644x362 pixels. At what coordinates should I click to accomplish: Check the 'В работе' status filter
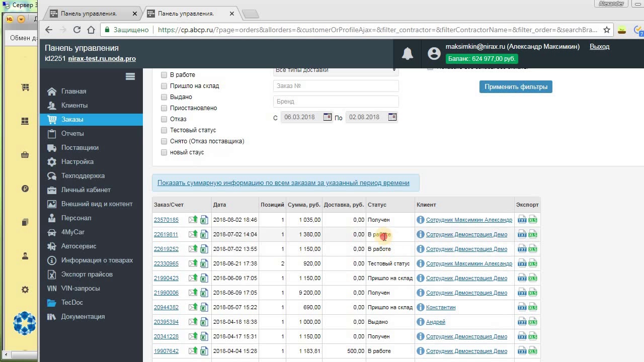(164, 75)
